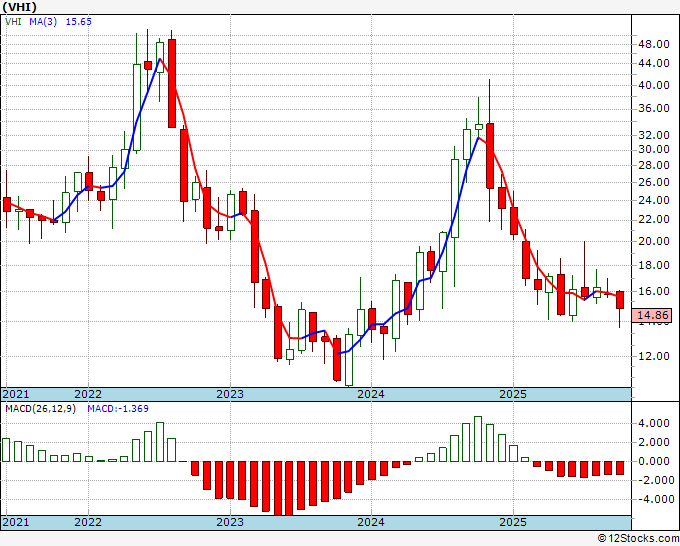Screen dimensions: 680x546
Task: Select the 20.00 price axis label
Action: 654,241
